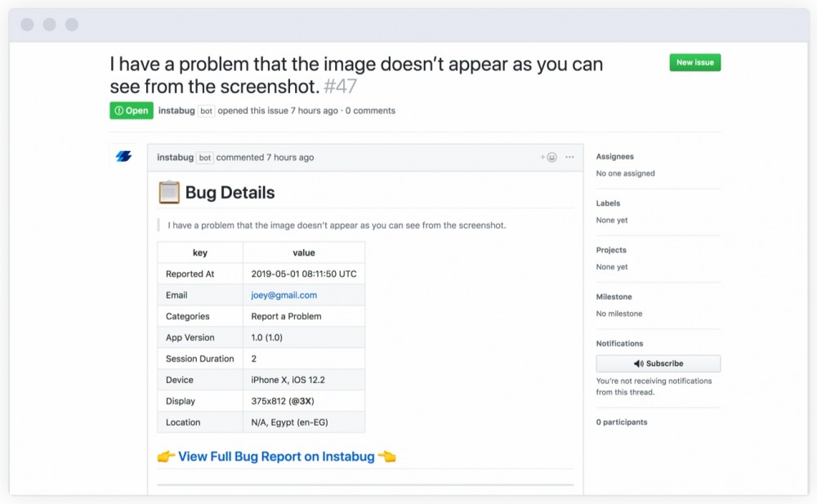
Task: Click the green Open status badge
Action: [x=132, y=110]
